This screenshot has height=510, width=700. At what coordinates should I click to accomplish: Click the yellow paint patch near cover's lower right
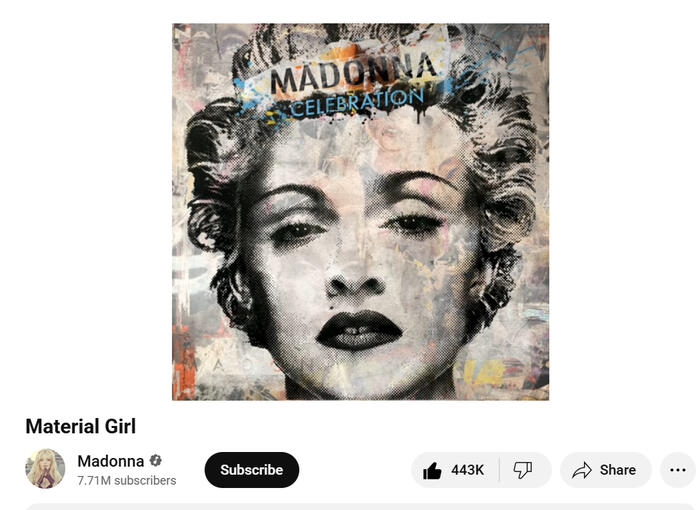(484, 372)
